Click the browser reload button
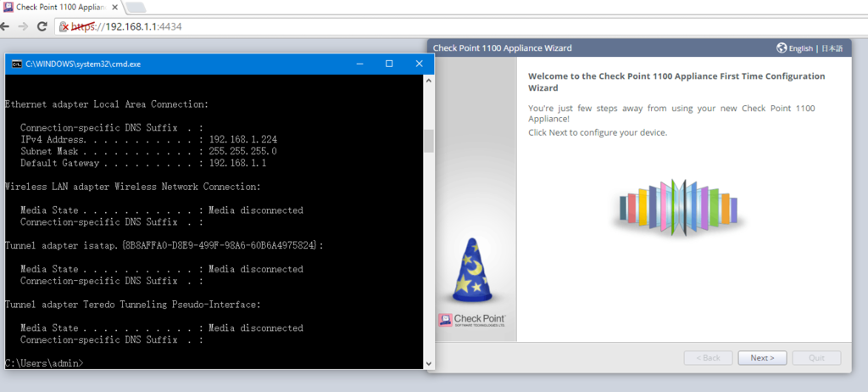 [42, 26]
